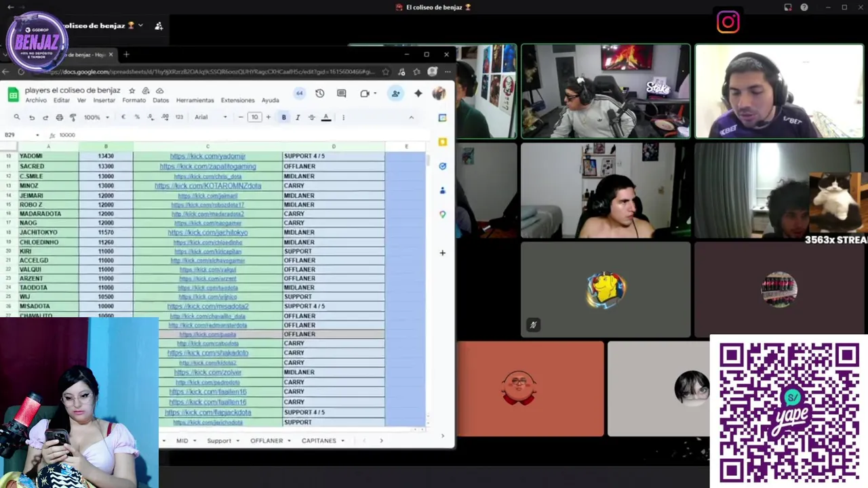868x488 pixels.
Task: Open the Name box dropdown arrow
Action: [37, 135]
